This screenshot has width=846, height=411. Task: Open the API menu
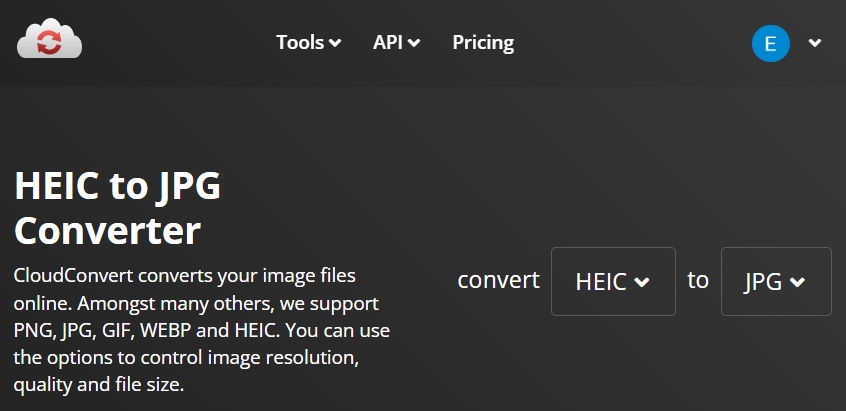[397, 43]
